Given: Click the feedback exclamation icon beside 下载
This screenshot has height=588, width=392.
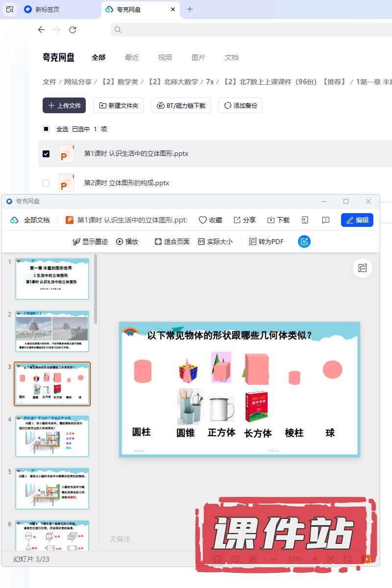Looking at the screenshot, I should click(325, 220).
